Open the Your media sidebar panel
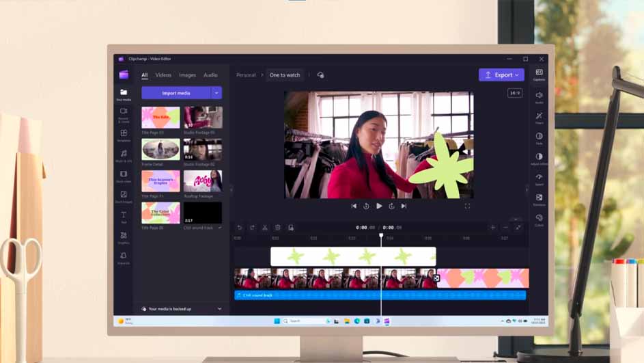644x363 pixels. pos(124,94)
